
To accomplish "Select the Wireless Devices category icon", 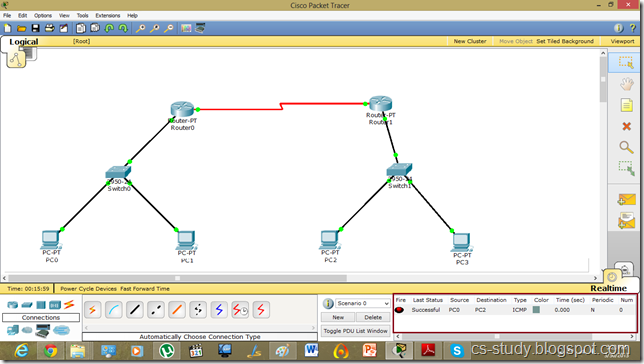I will 55,305.
